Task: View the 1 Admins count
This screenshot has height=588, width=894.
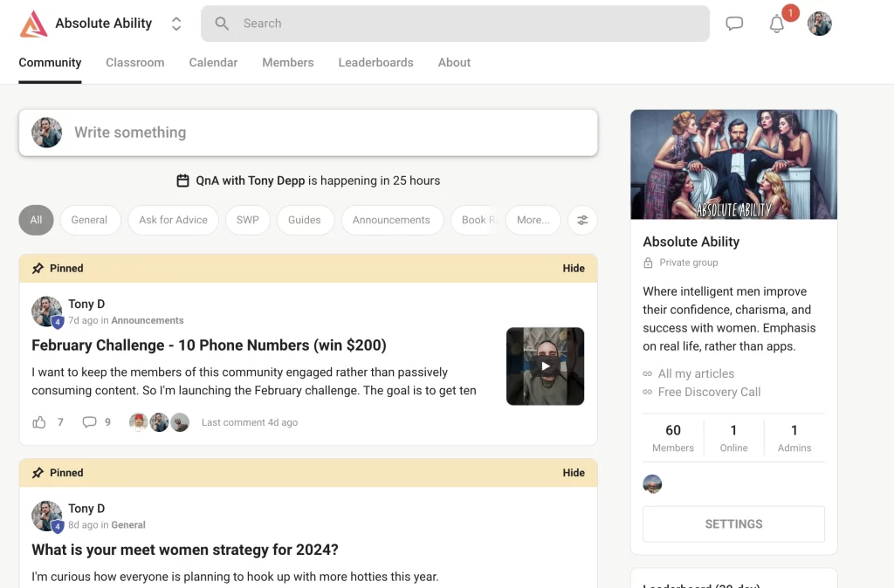Action: (x=794, y=438)
